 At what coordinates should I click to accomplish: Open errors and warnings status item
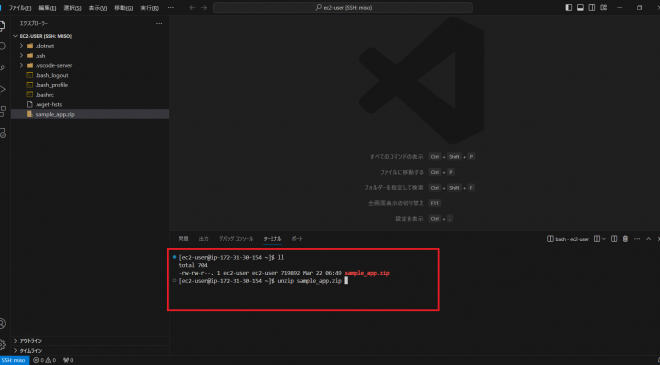(45, 360)
